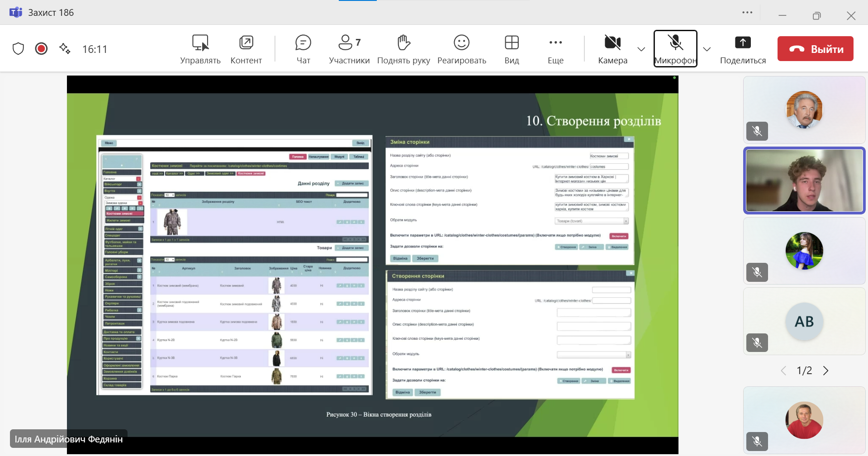This screenshot has height=456, width=868.
Task: Open the Вид view layout options
Action: tap(512, 49)
